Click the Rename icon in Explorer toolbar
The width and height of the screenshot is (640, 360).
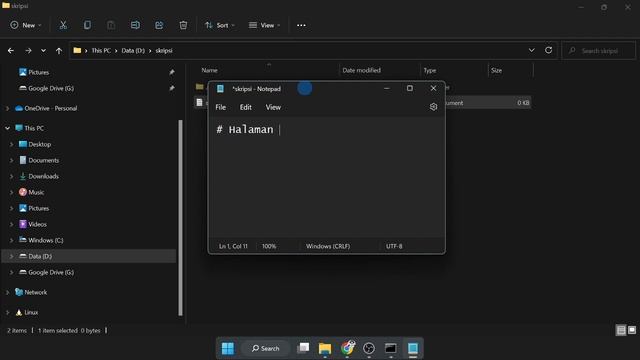(x=135, y=25)
